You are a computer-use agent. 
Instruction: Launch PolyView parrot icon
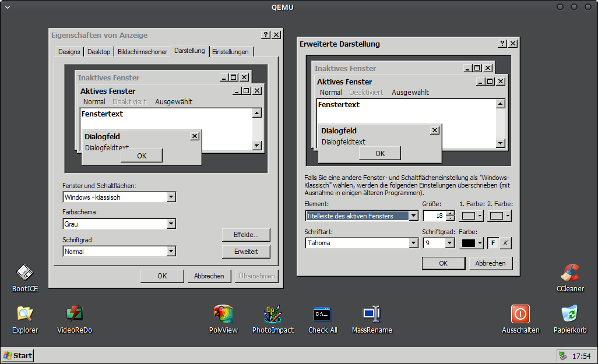click(223, 319)
